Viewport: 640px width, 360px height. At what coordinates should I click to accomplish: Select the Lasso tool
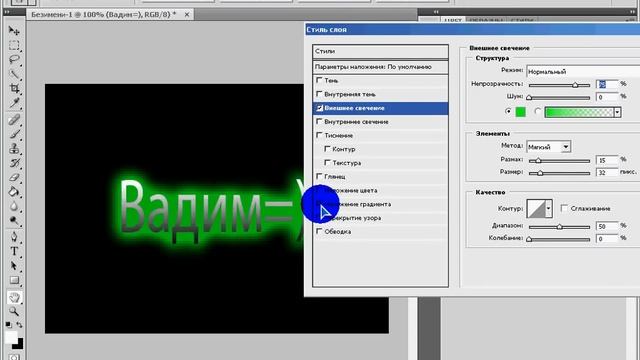coord(14,60)
